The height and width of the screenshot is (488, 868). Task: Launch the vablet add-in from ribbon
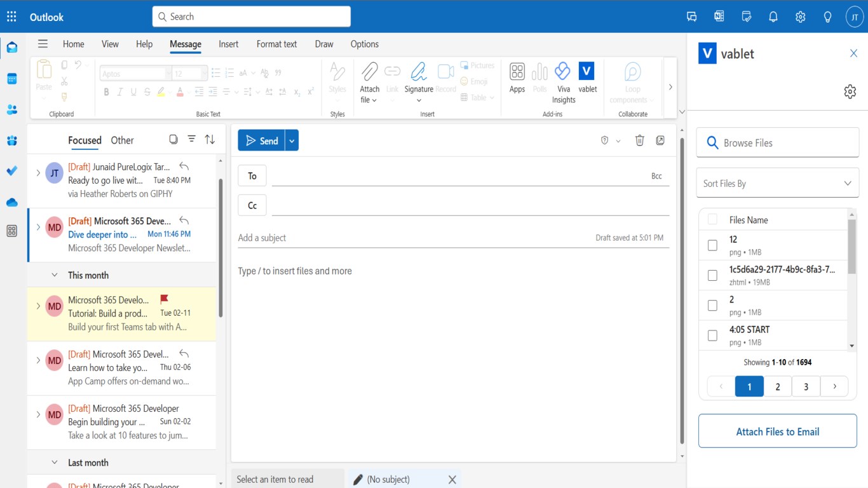coord(587,71)
